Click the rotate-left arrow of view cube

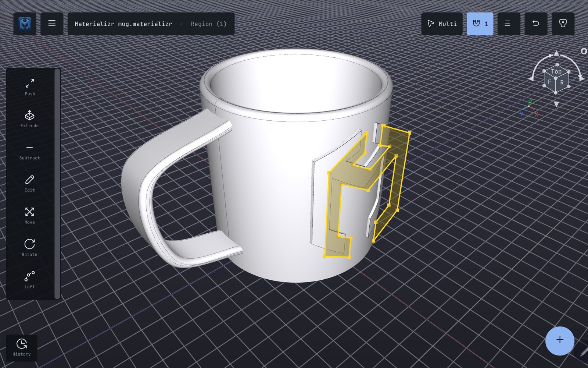coord(531,78)
